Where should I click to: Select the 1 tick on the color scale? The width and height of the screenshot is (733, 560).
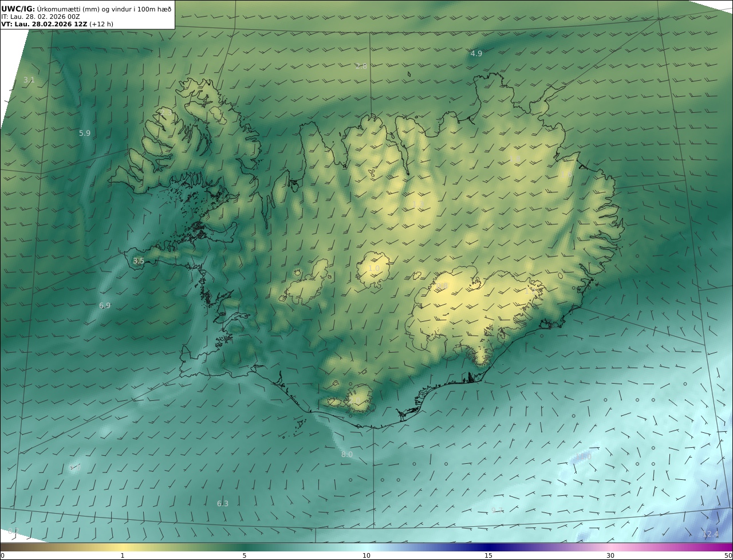[x=123, y=555]
